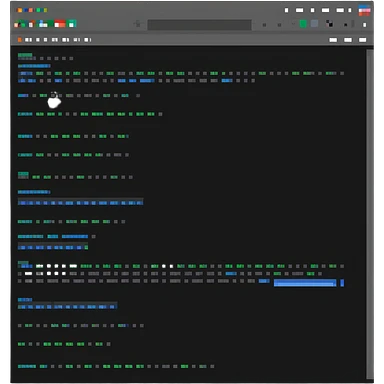The height and width of the screenshot is (384, 384).
Task: Click the first white menu label at top right
Action: coord(286,10)
